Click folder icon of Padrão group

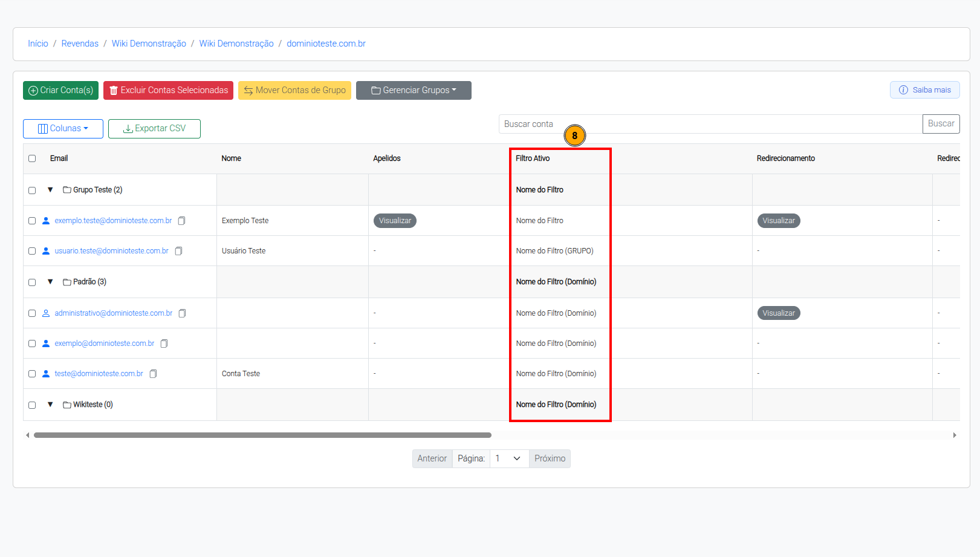(67, 282)
